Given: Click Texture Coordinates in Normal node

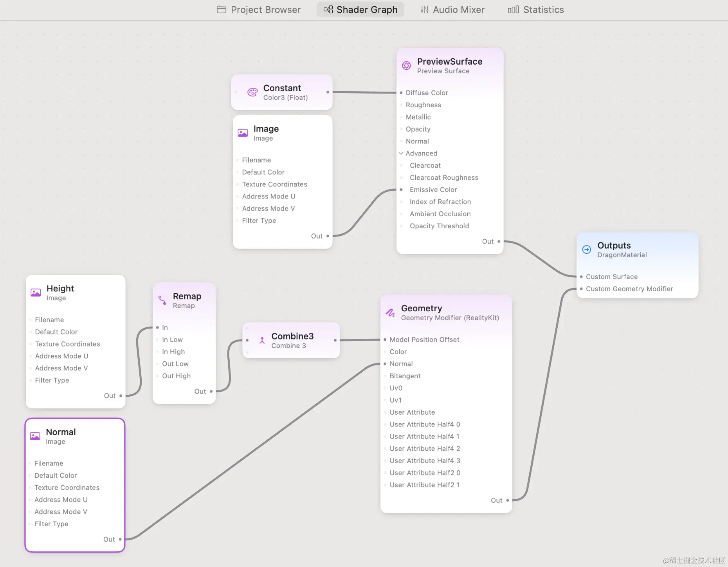Looking at the screenshot, I should [67, 488].
